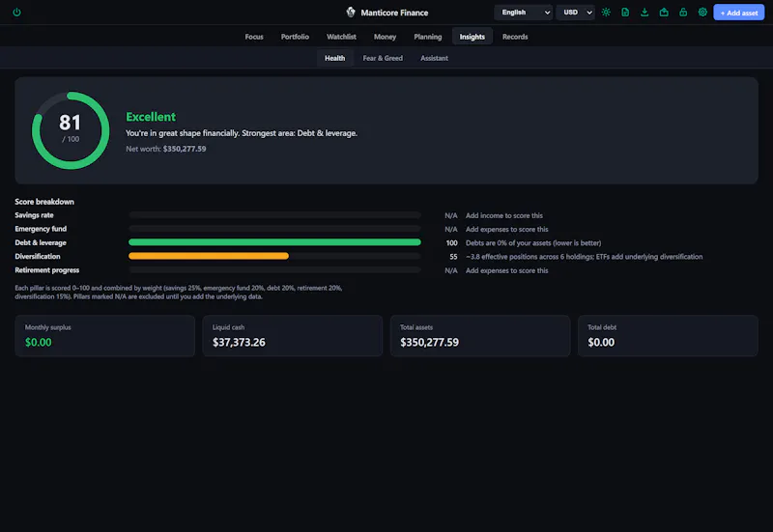Open the English language dropdown
Viewport: 773px width, 532px height.
click(523, 13)
